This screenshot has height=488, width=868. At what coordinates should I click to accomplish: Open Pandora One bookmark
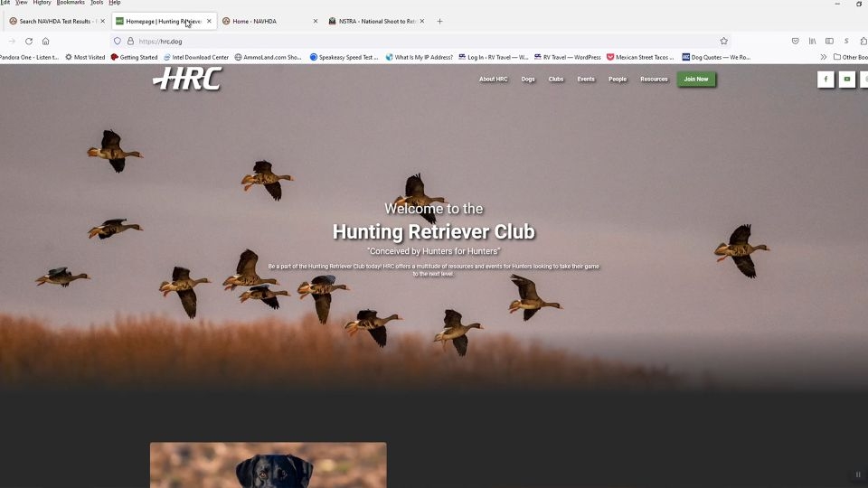point(29,57)
